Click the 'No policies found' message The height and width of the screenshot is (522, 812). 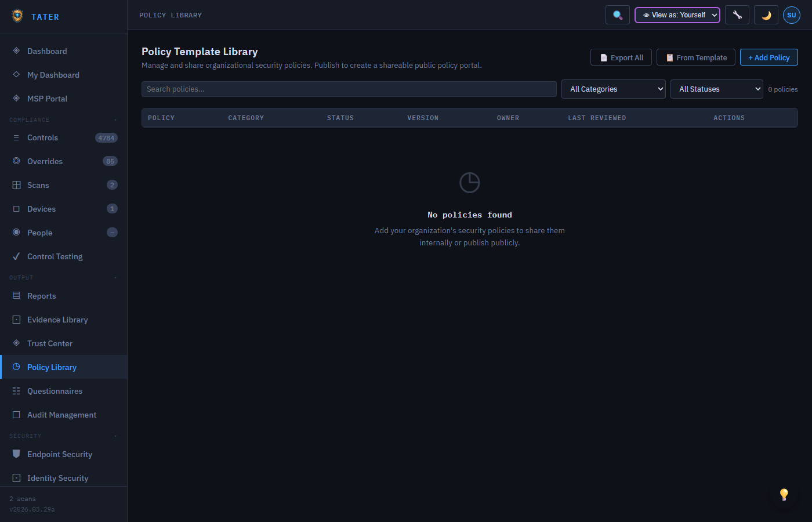tap(470, 215)
